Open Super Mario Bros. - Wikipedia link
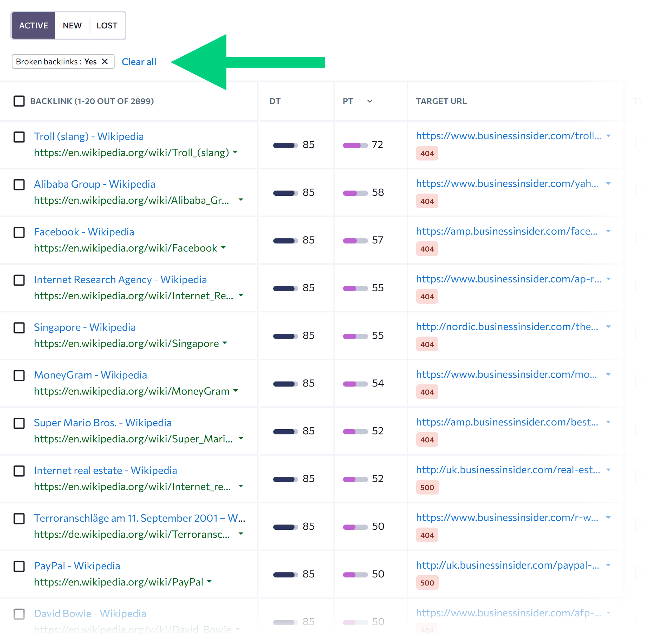 pyautogui.click(x=103, y=423)
